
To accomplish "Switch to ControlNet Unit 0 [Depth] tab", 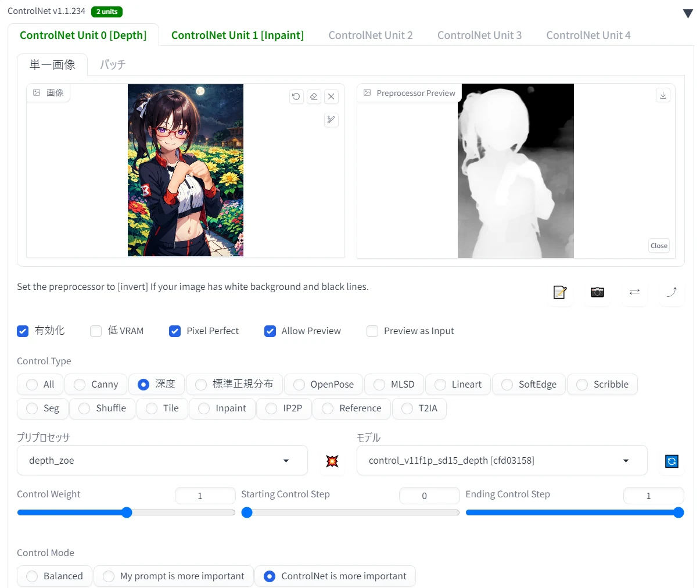I will click(83, 35).
